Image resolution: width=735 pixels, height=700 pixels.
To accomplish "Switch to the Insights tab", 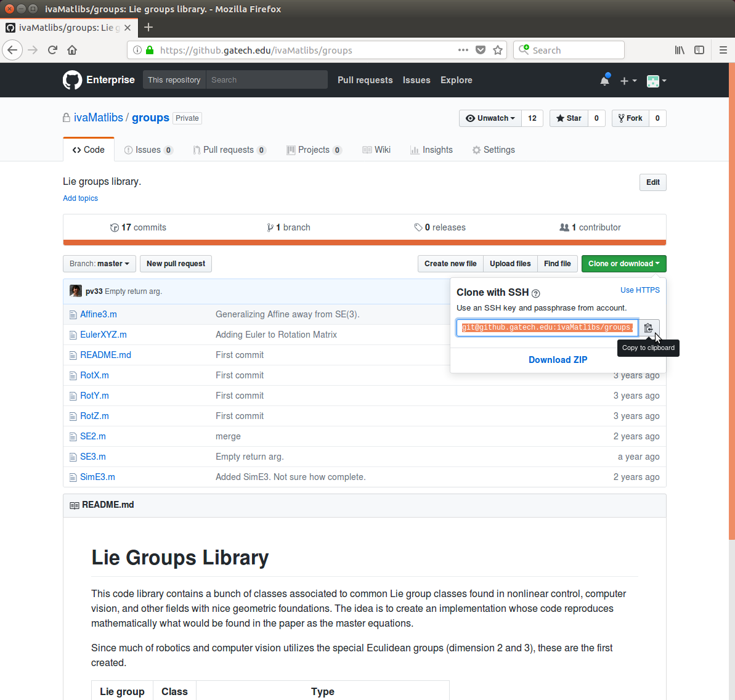I will pos(431,150).
